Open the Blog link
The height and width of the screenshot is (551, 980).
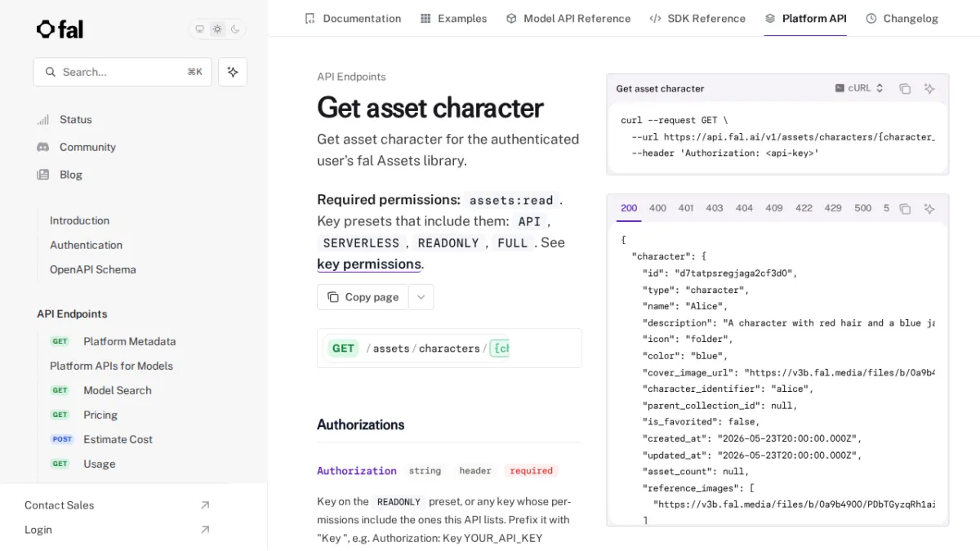(x=71, y=175)
